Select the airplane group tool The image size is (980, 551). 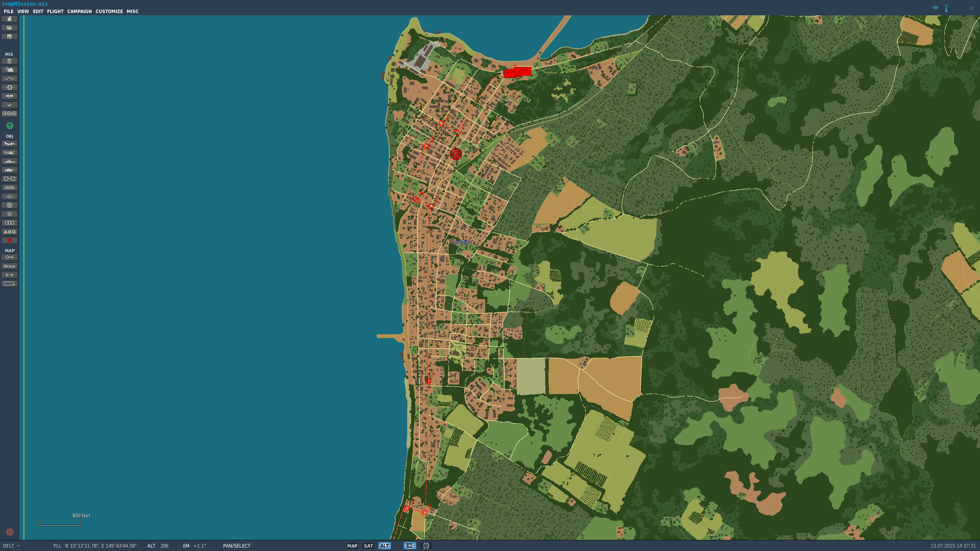point(10,143)
